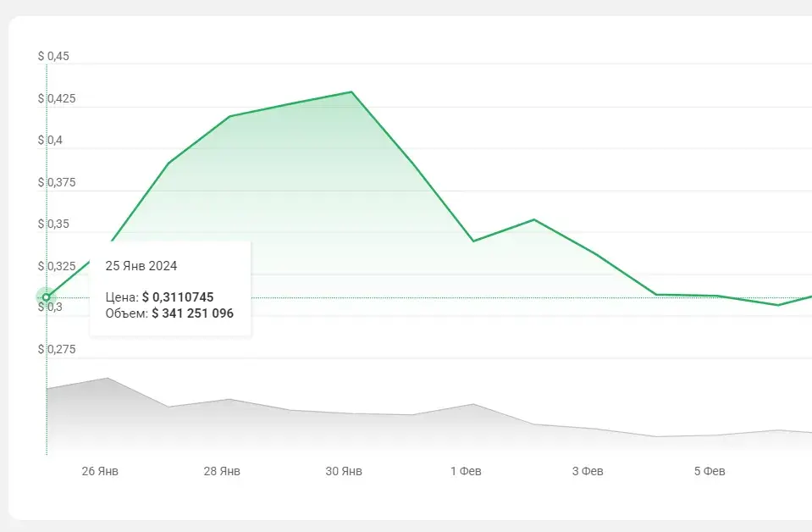This screenshot has width=812, height=532.
Task: Click the price line peak near 30 Янв
Action: point(351,92)
